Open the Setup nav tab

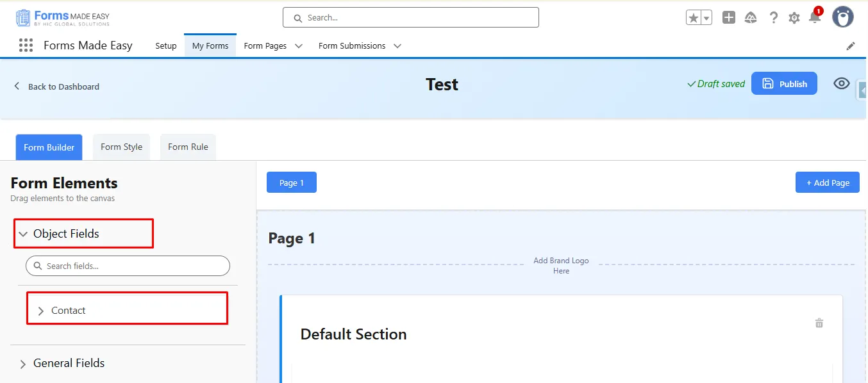(x=166, y=46)
